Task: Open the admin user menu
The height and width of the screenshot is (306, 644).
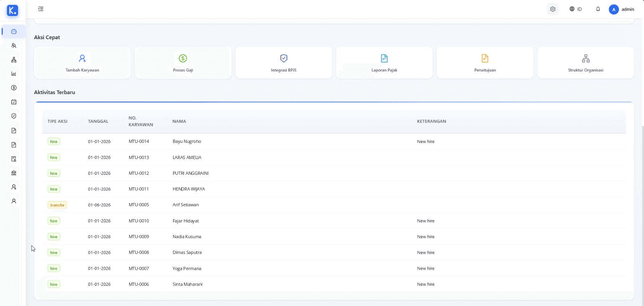Action: (x=622, y=9)
